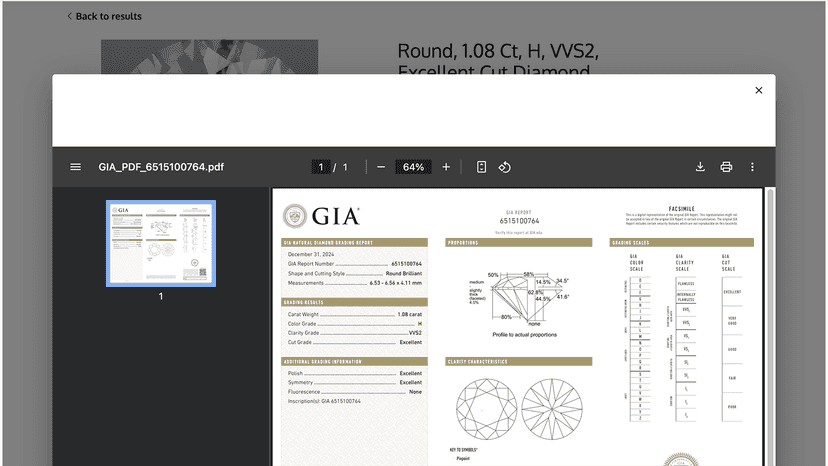This screenshot has height=466, width=828.
Task: Click the fit to page icon
Action: (x=481, y=167)
